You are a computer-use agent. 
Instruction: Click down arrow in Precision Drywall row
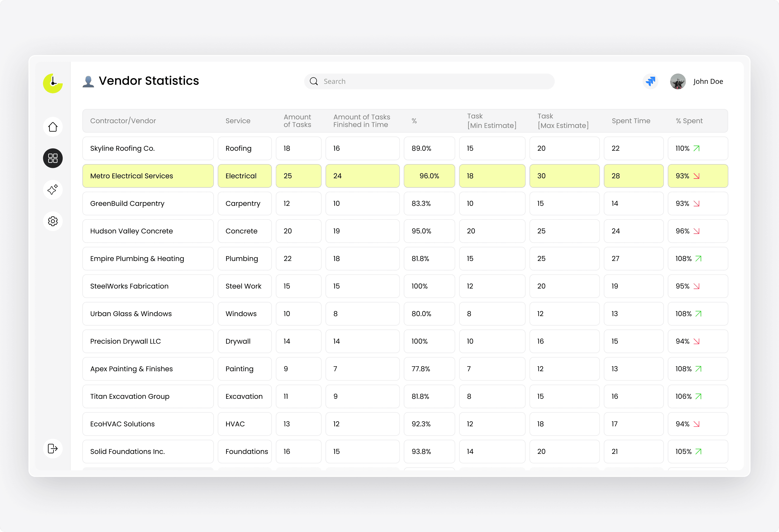pyautogui.click(x=697, y=341)
